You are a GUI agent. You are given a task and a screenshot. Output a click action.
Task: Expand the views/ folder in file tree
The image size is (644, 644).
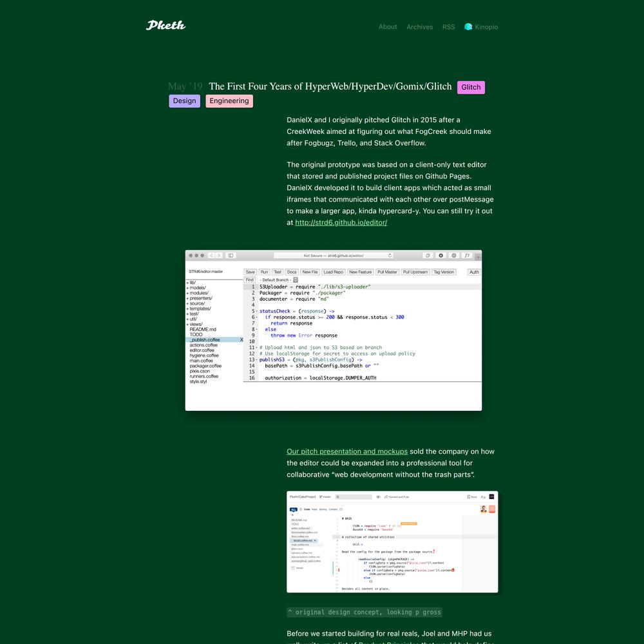point(194,324)
